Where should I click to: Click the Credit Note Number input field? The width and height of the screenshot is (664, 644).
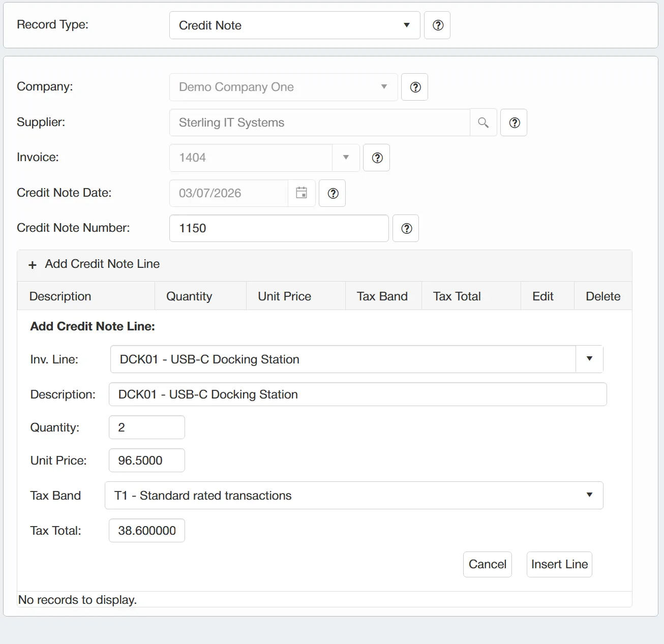click(x=279, y=228)
